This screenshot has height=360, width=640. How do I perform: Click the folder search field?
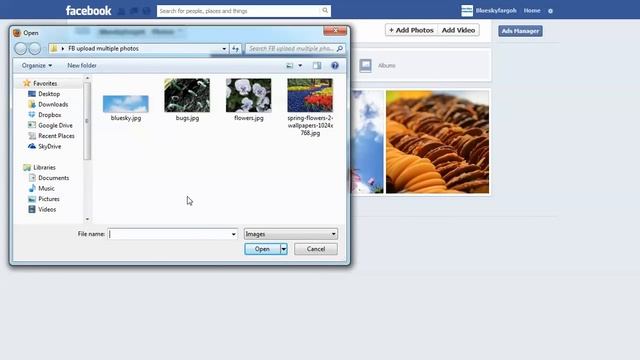click(291, 49)
